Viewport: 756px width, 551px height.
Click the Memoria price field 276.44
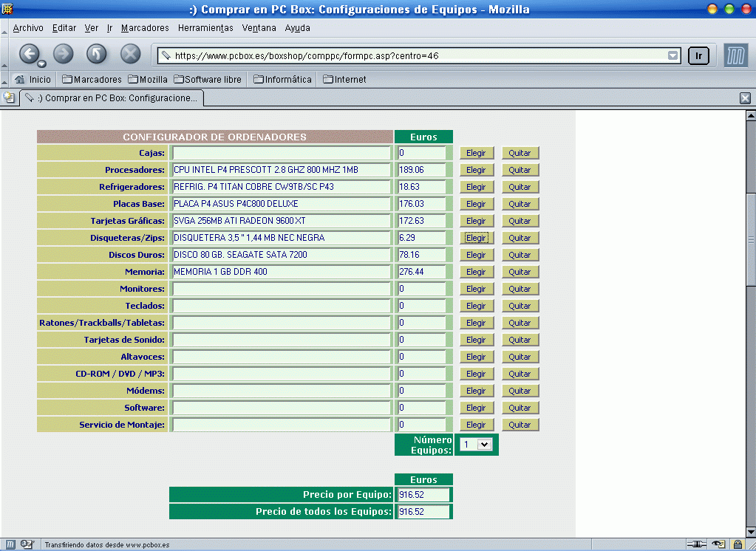[422, 272]
